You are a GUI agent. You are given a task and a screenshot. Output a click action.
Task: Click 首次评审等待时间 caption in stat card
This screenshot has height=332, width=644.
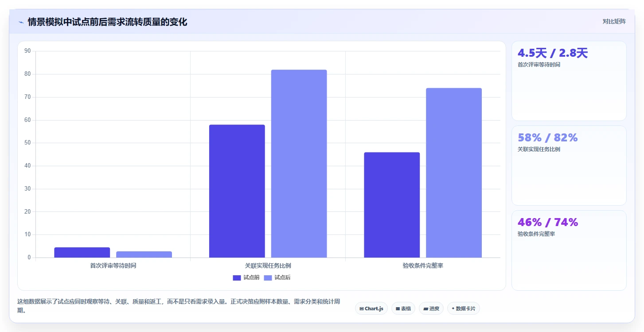pyautogui.click(x=539, y=65)
